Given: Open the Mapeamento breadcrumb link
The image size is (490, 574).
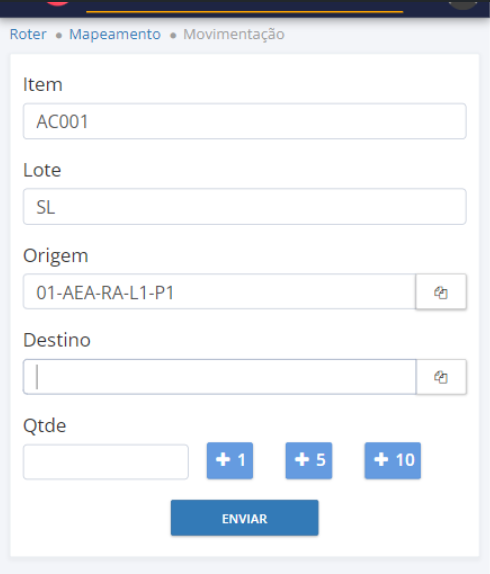Looking at the screenshot, I should 115,34.
